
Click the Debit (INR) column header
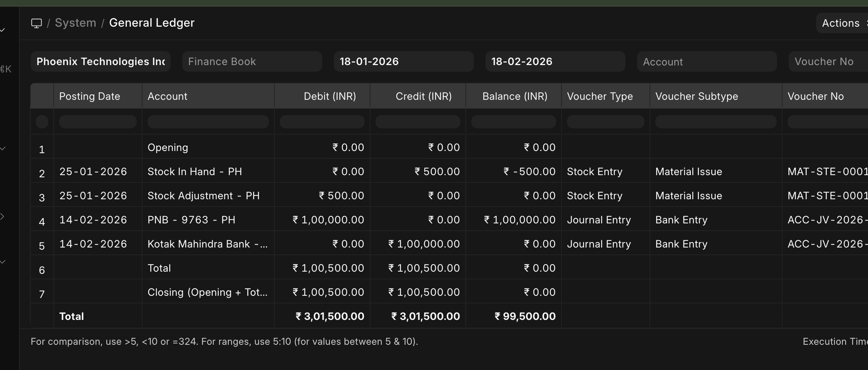(330, 96)
